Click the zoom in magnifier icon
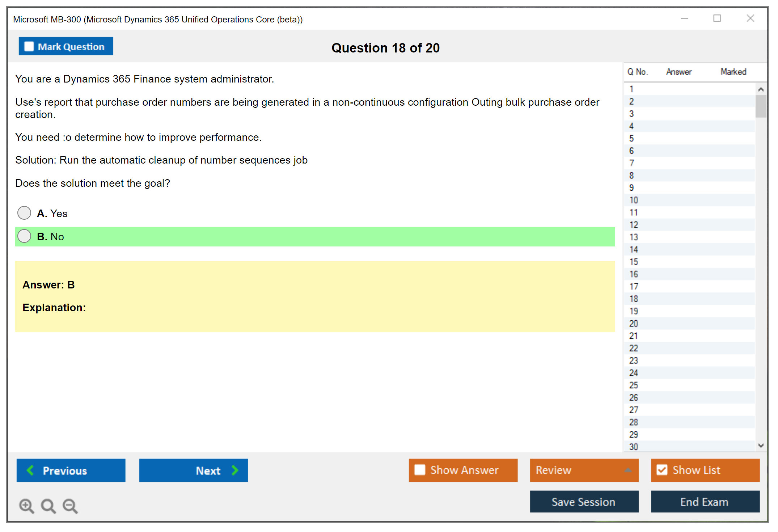Viewport: 778px width, 532px height. pyautogui.click(x=26, y=506)
